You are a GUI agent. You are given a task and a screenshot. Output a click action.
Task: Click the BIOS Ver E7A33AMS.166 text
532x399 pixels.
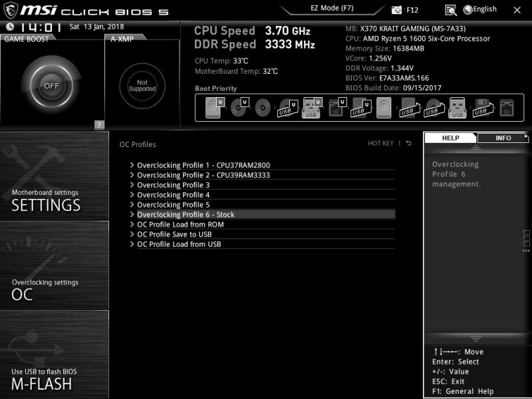[x=387, y=78]
